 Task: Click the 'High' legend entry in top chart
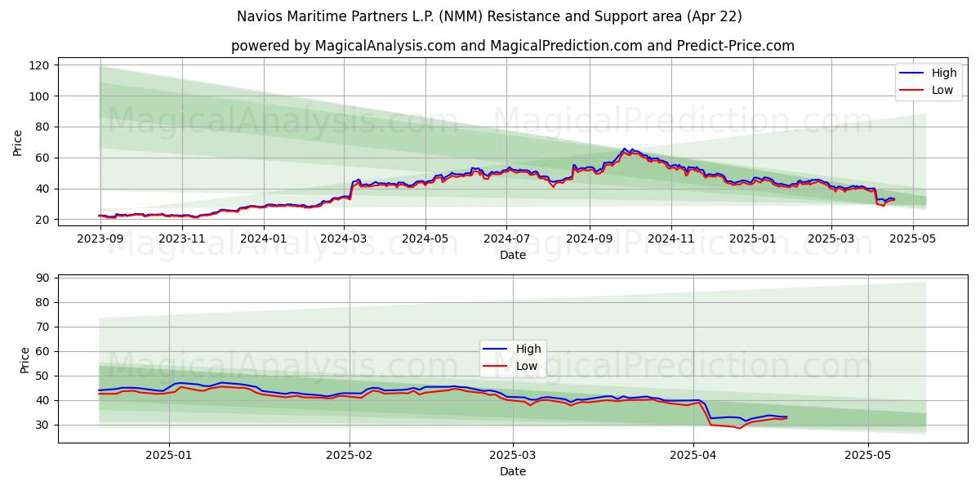click(x=929, y=73)
